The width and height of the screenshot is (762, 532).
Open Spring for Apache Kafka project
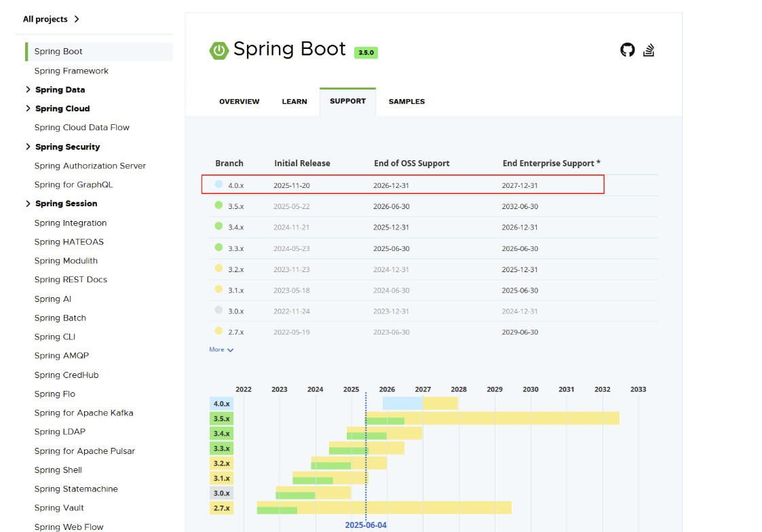coord(84,413)
